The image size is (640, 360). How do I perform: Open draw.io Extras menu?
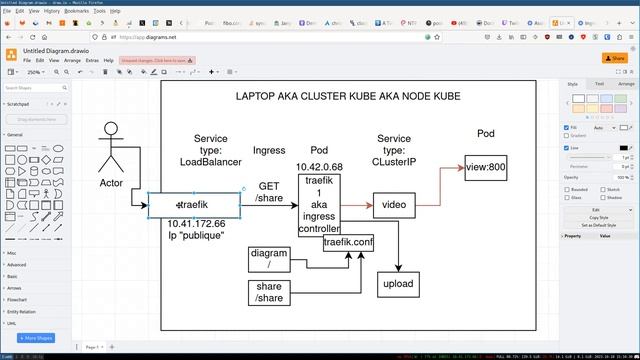92,60
